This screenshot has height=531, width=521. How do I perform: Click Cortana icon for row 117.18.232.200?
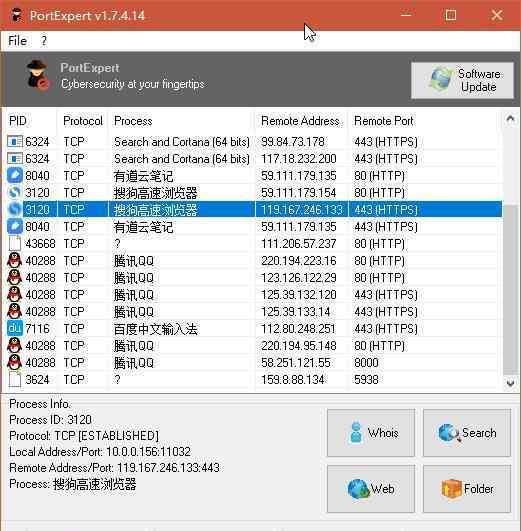coord(15,158)
